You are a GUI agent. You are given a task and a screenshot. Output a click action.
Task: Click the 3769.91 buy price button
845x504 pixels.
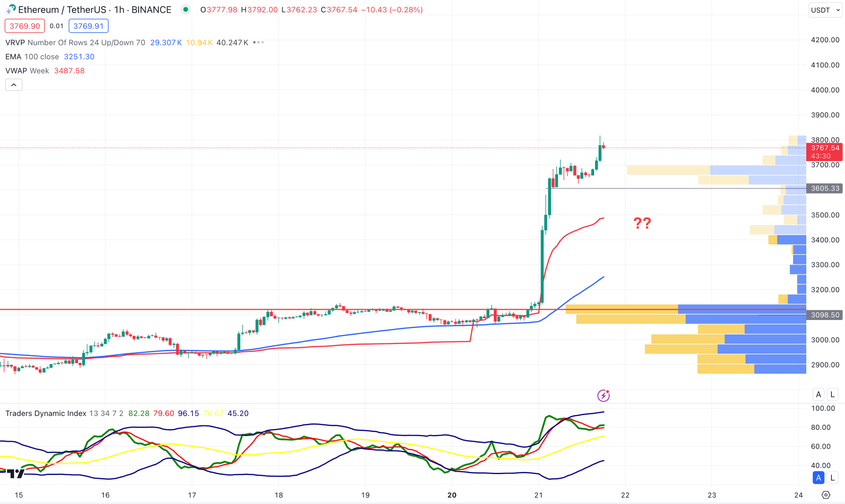point(88,26)
